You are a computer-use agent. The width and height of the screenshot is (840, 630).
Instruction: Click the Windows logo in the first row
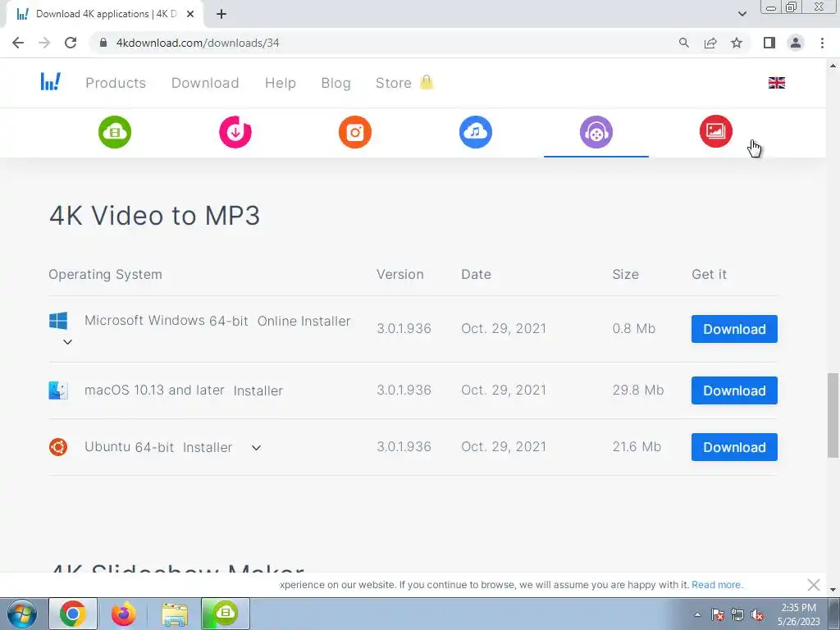click(x=58, y=321)
